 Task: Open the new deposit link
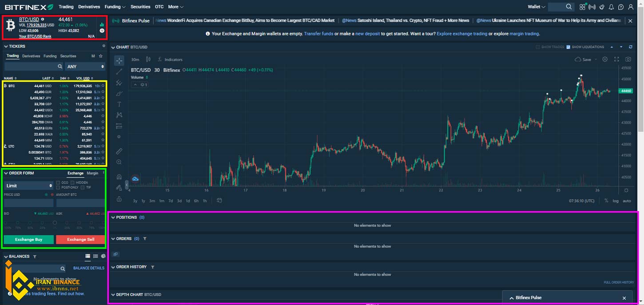367,34
